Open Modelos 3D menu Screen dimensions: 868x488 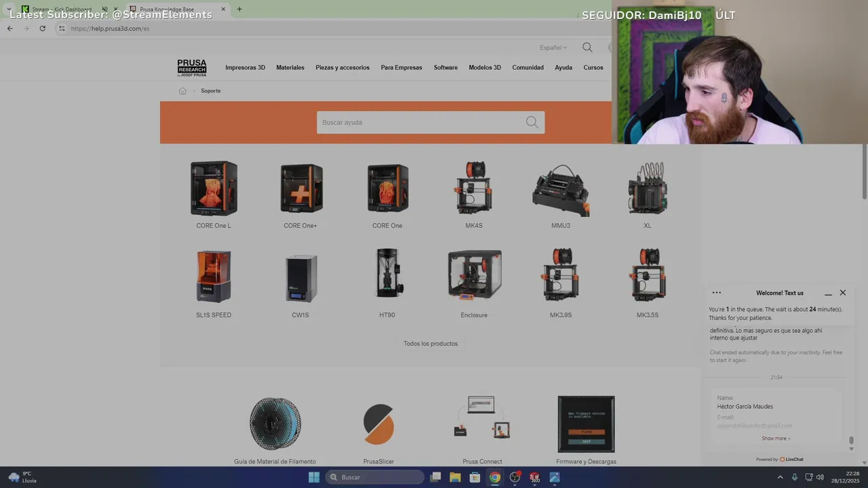[485, 68]
